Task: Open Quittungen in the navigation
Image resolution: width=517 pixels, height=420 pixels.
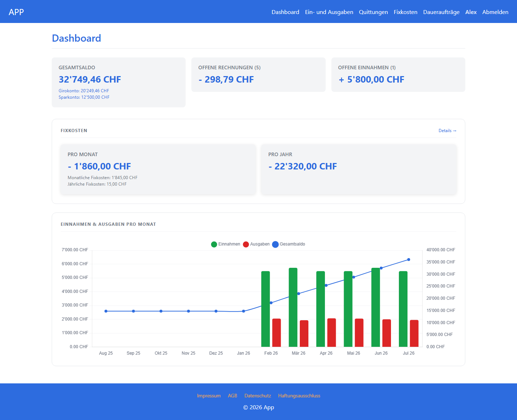Action: pos(373,12)
